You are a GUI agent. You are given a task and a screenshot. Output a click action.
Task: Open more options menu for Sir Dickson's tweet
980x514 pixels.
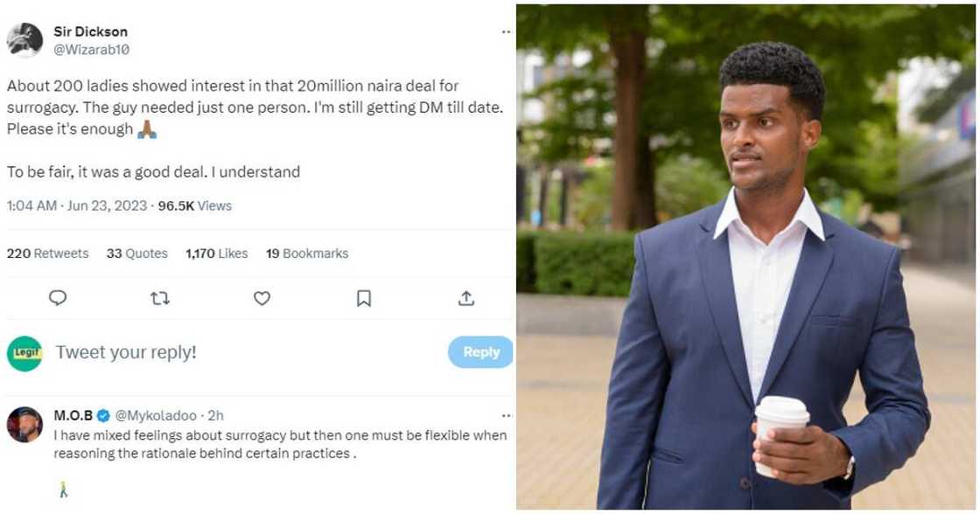506,32
